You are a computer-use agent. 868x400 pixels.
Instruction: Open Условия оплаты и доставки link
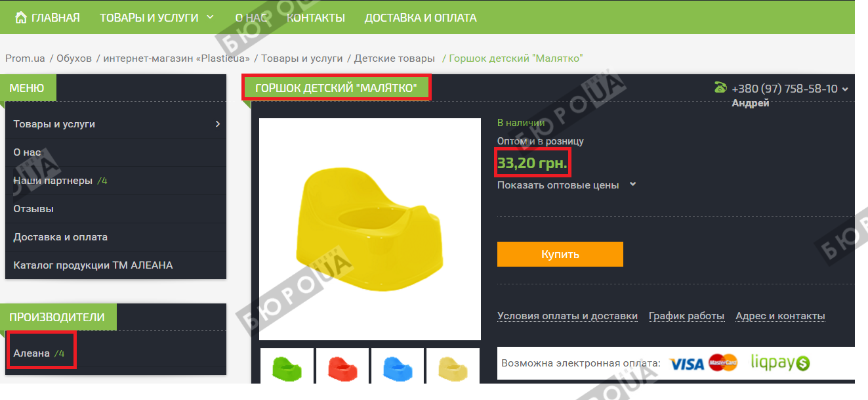pyautogui.click(x=568, y=316)
